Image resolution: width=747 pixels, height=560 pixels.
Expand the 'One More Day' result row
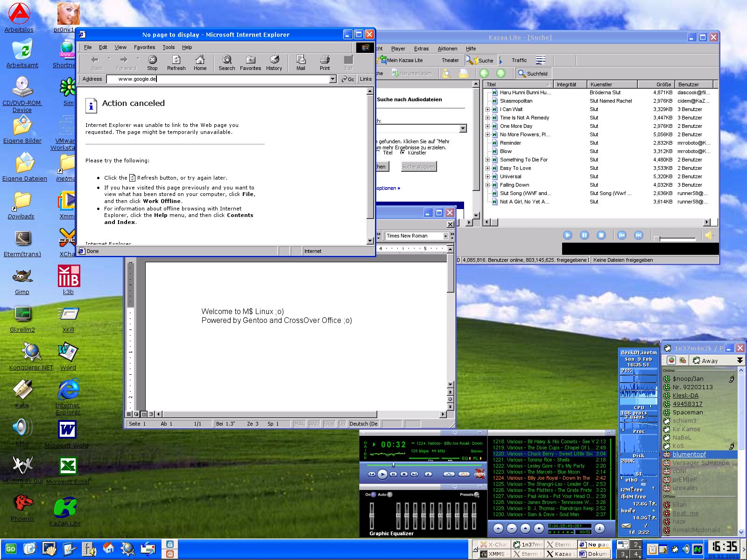pos(488,126)
